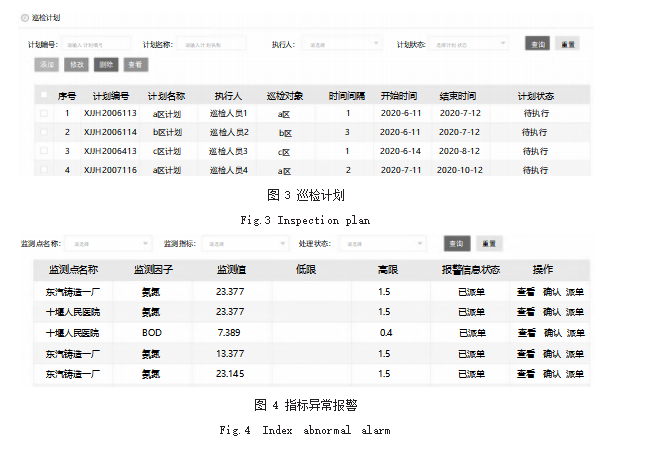Screen dimensions: 647x458
Task: Click start date 2020-6-14 cell
Action: click(400, 151)
